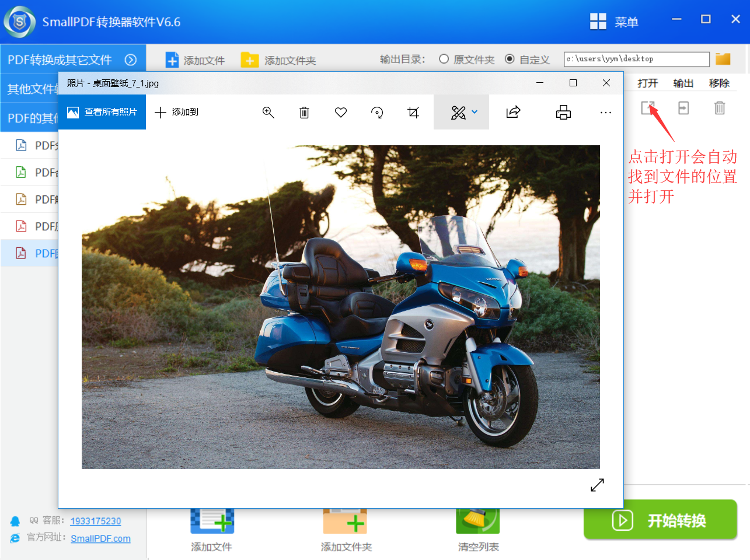The width and height of the screenshot is (750, 560).
Task: Select the third orange PDF sidebar item
Action: coord(30,199)
